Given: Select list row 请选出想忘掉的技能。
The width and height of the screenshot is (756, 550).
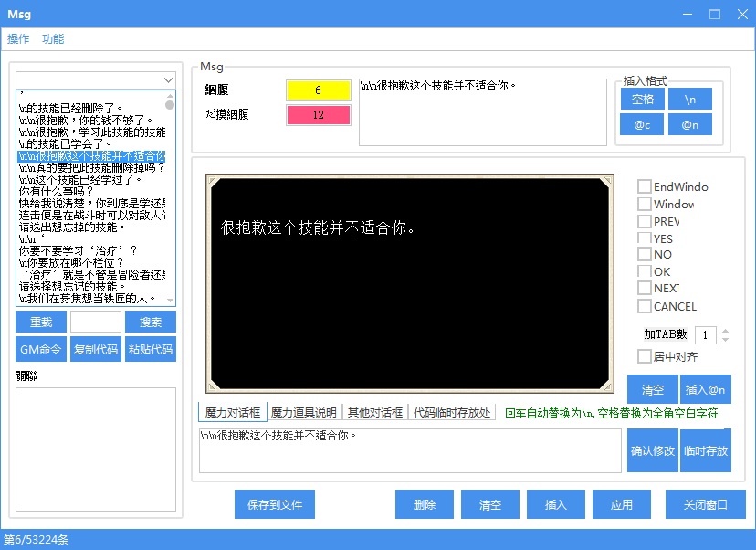Looking at the screenshot, I should click(x=91, y=227).
